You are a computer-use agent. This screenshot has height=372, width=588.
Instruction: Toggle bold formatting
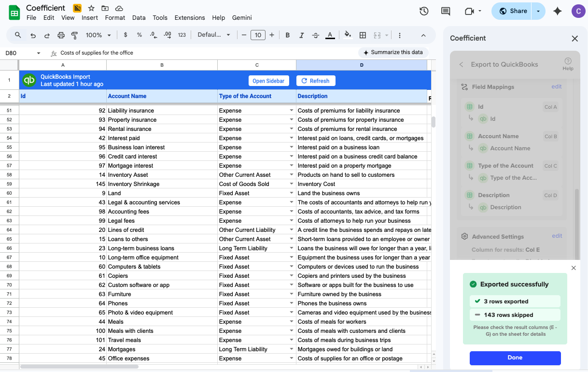coord(288,35)
